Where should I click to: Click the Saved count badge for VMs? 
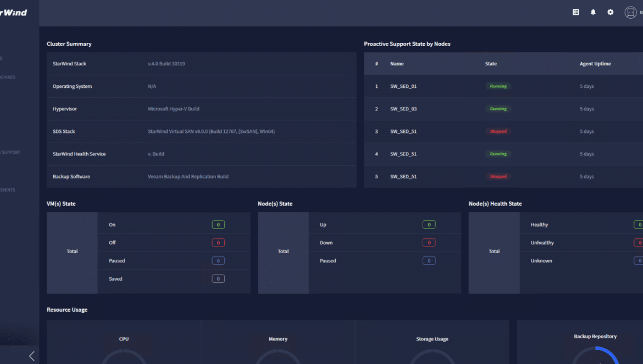point(218,279)
